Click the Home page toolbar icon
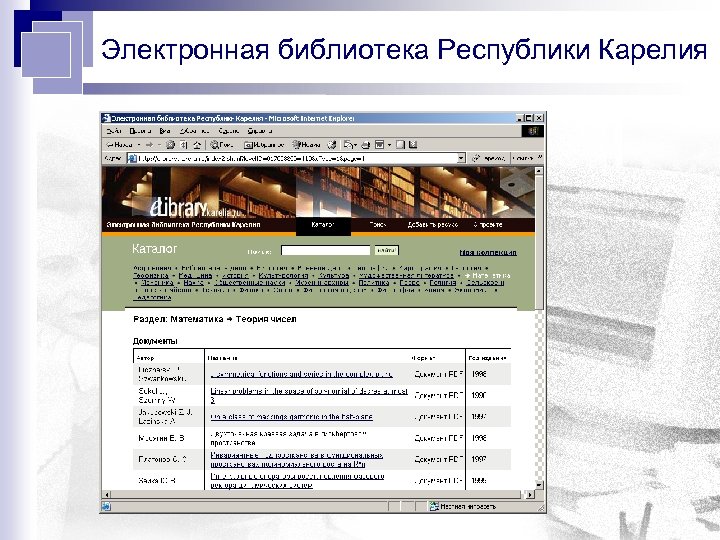The width and height of the screenshot is (720, 540). (197, 145)
